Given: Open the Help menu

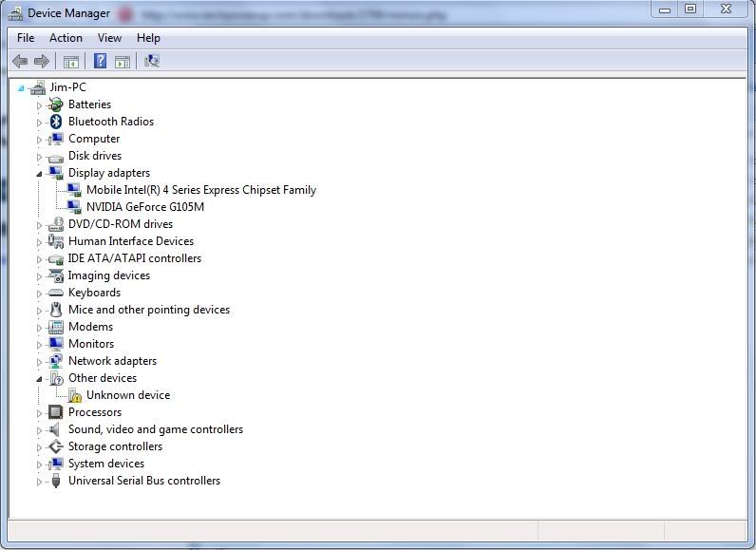Looking at the screenshot, I should point(148,38).
